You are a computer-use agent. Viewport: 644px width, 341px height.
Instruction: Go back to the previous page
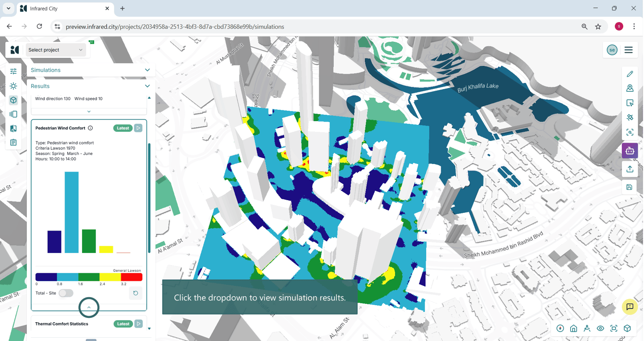[x=9, y=27]
